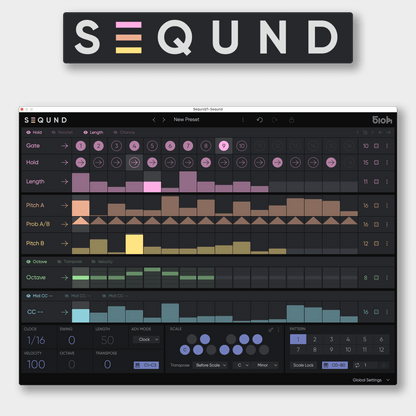Click the Swing 0 value
This screenshot has width=416, height=416.
tap(72, 340)
